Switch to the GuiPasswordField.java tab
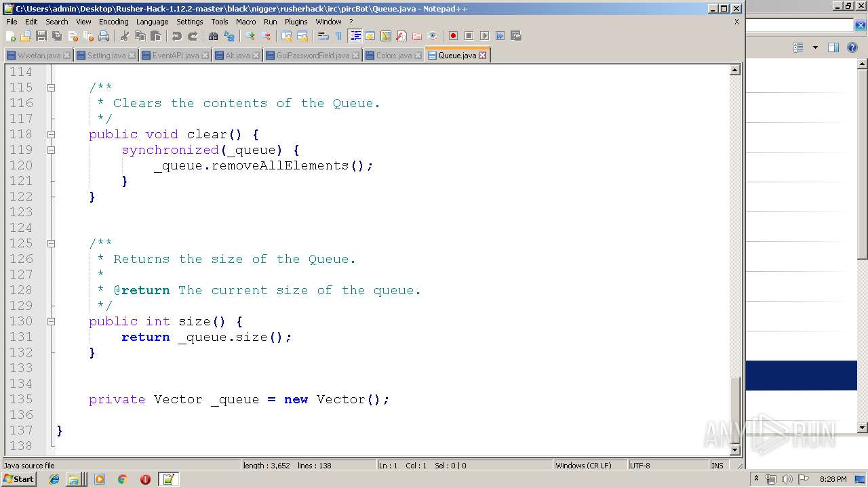Screen dimensions: 868x488 click(x=313, y=56)
